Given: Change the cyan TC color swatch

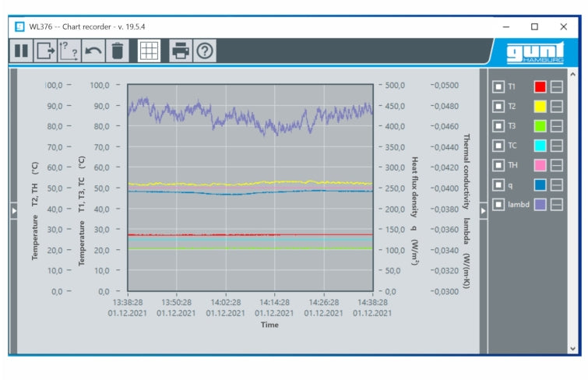Looking at the screenshot, I should tap(540, 146).
